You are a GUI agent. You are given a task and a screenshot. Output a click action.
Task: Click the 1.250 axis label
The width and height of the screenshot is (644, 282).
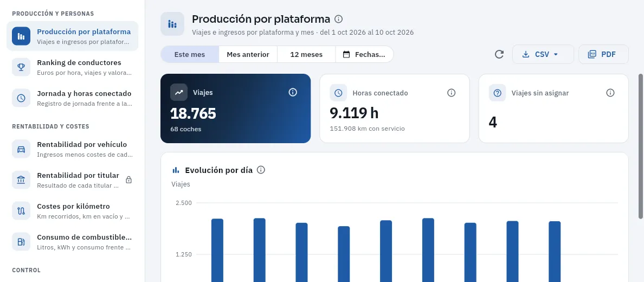184,254
